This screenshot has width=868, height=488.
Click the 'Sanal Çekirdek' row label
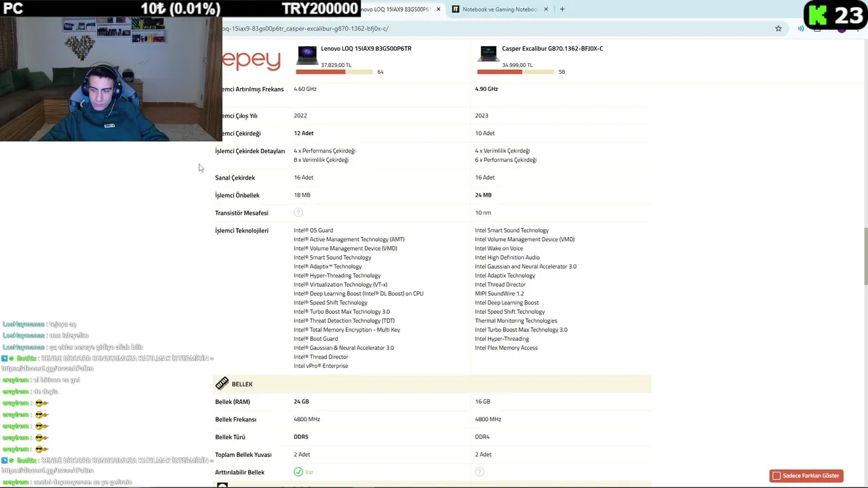click(235, 178)
